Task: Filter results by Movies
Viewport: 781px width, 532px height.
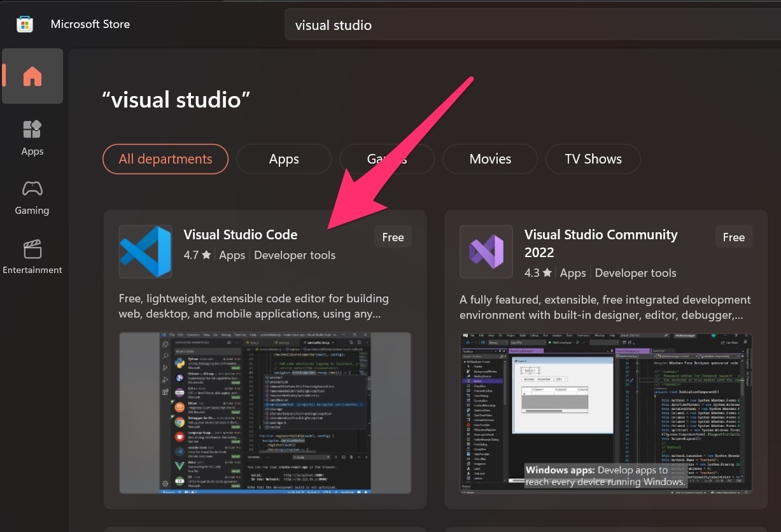Action: (490, 159)
